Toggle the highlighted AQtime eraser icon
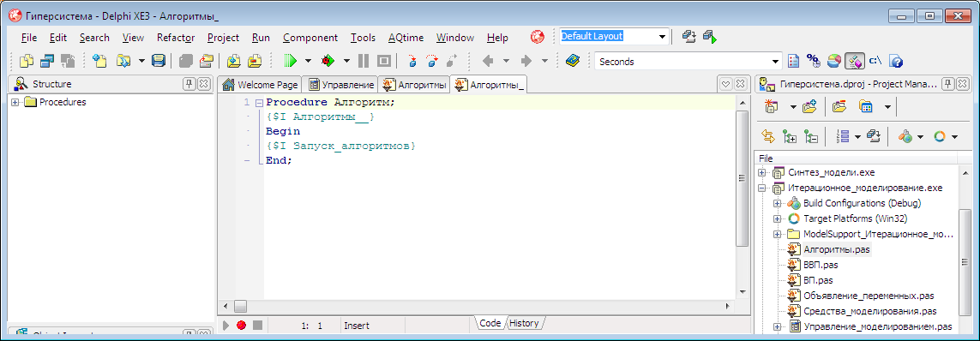 click(854, 61)
